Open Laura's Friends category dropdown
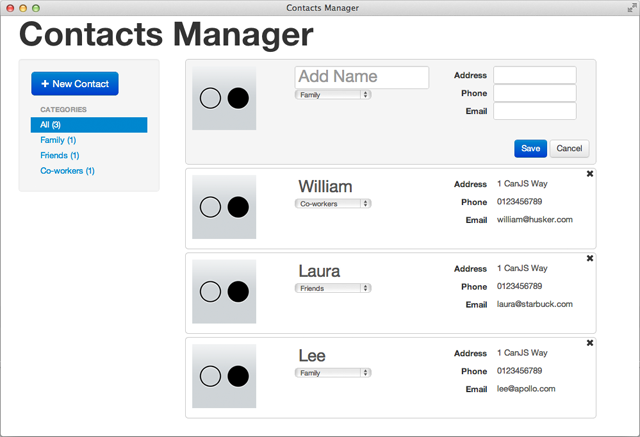This screenshot has height=437, width=640. [333, 288]
